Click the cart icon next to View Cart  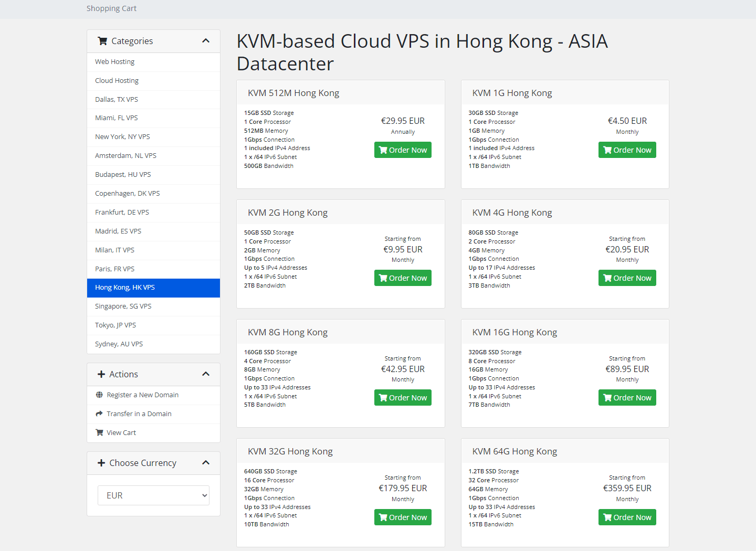pos(99,433)
